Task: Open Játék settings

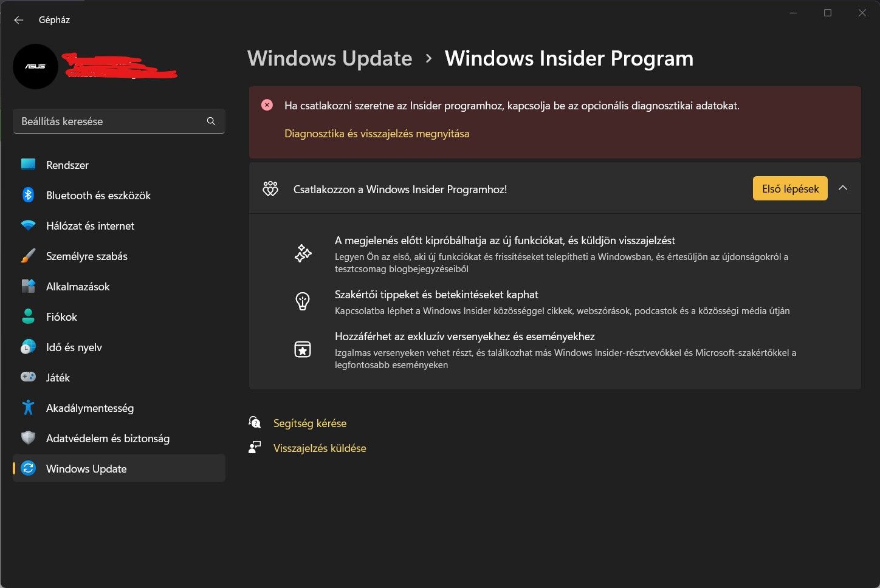Action: tap(119, 378)
